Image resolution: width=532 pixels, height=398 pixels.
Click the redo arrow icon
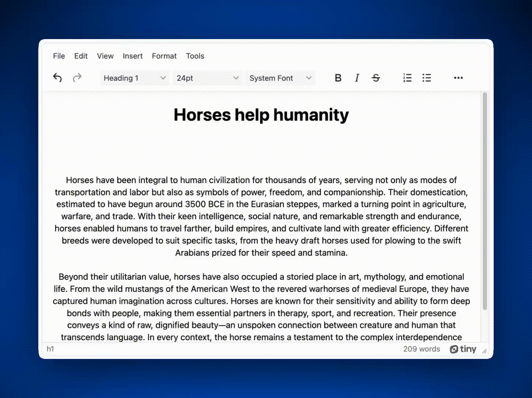tap(77, 78)
